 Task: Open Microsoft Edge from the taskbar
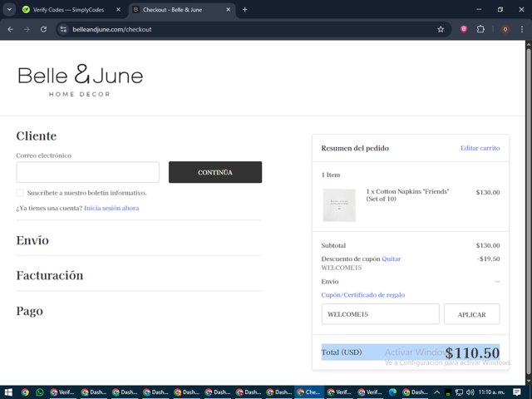click(392, 392)
